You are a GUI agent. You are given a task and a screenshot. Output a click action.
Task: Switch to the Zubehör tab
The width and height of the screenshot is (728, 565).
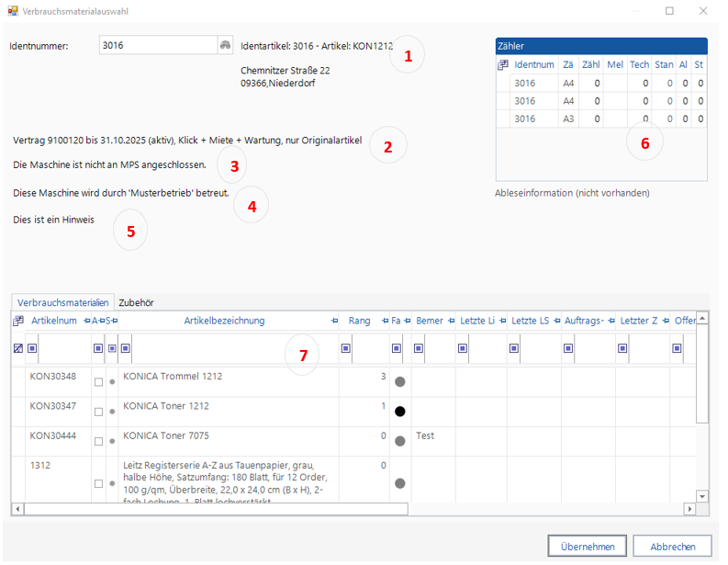click(x=136, y=302)
